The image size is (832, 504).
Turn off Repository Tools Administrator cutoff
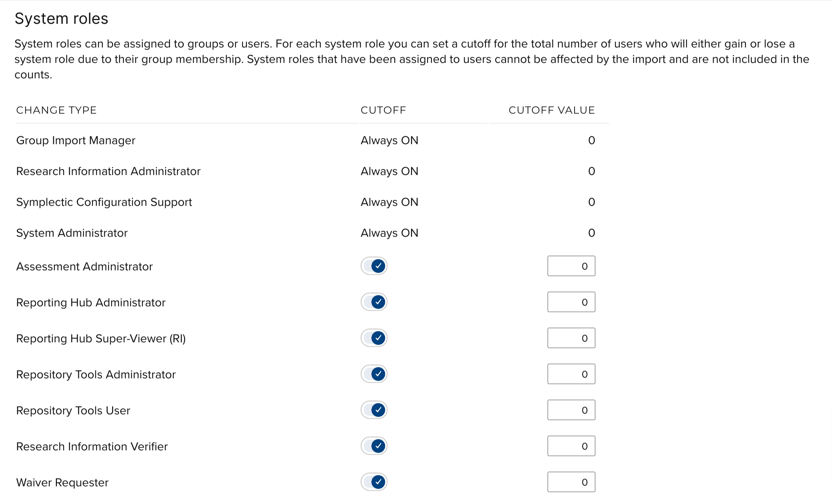point(374,374)
